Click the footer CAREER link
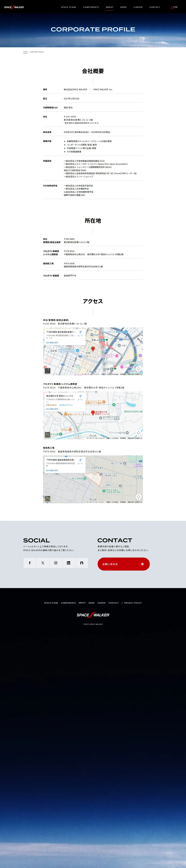This screenshot has width=186, height=868. pyautogui.click(x=102, y=603)
